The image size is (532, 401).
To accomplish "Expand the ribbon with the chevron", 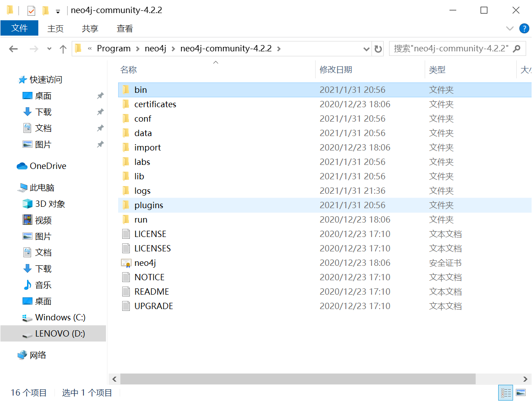I will [509, 28].
